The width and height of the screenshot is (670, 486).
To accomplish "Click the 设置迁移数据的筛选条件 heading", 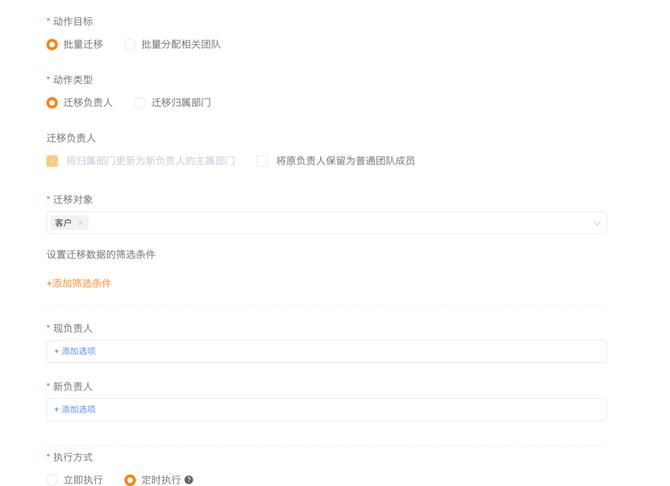I will click(101, 254).
